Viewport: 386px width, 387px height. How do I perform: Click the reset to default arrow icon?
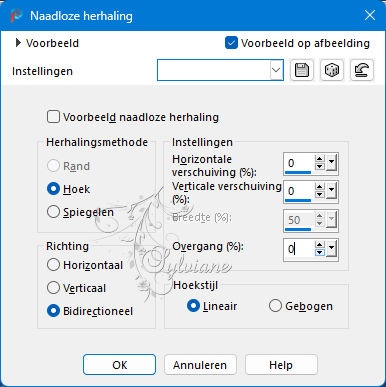(x=362, y=70)
